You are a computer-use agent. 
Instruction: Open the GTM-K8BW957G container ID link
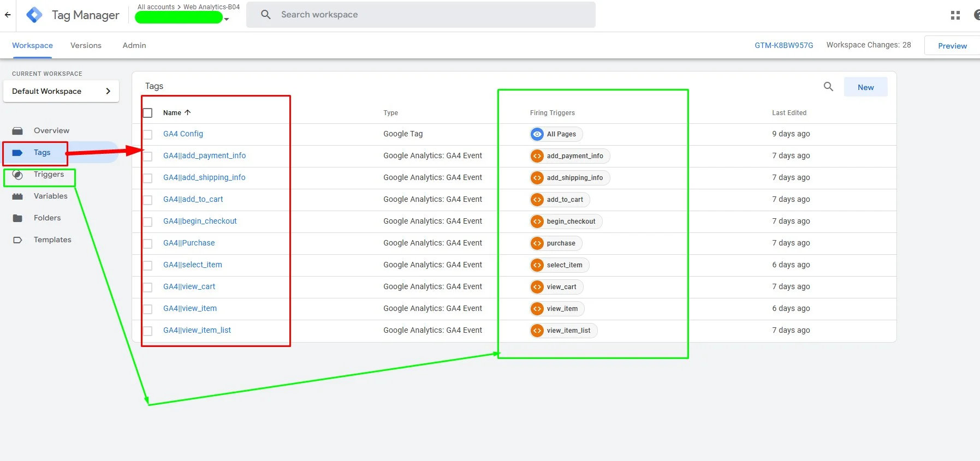coord(783,45)
